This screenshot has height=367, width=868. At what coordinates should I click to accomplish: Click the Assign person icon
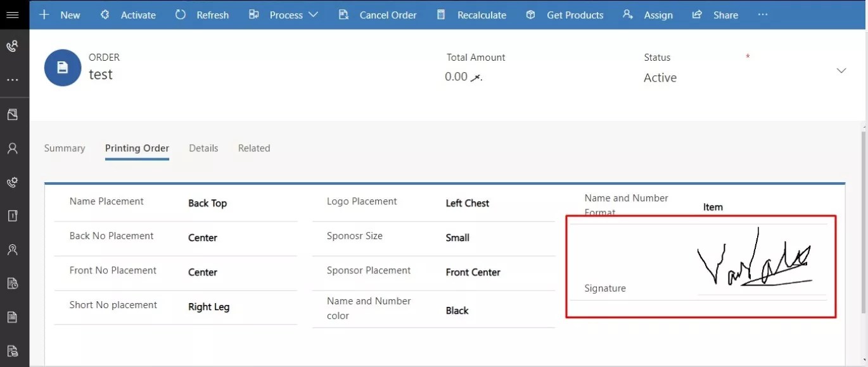[x=627, y=15]
